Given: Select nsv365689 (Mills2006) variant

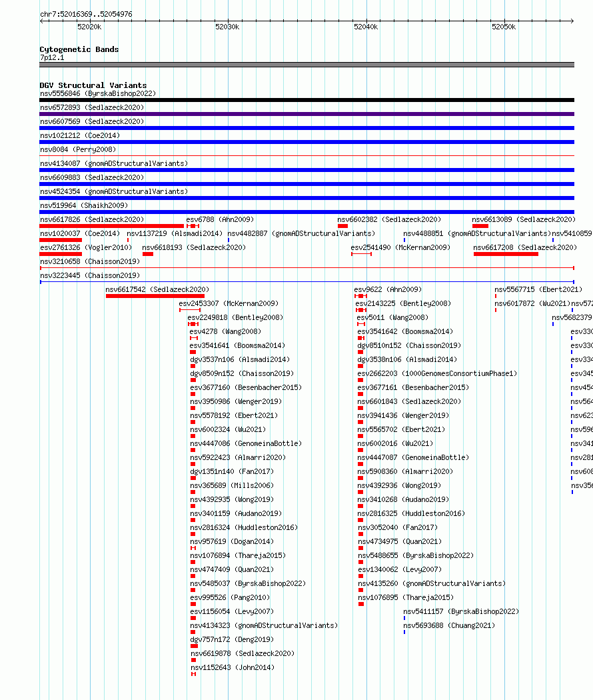Looking at the screenshot, I should pos(232,485).
